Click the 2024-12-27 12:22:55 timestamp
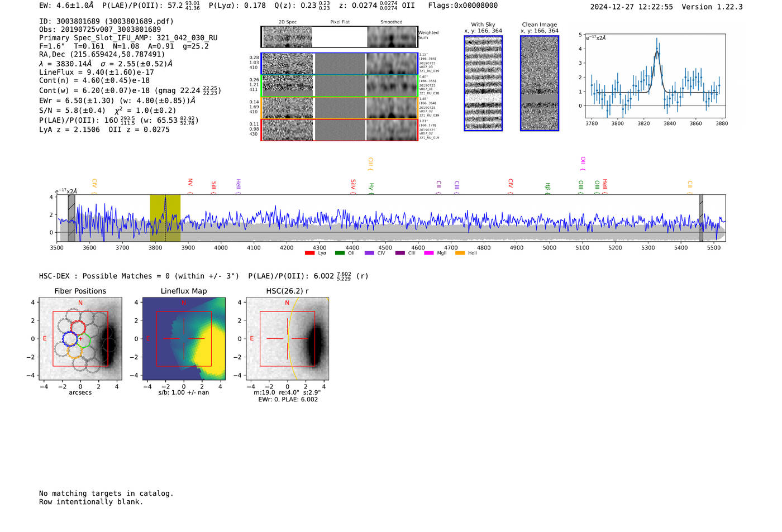Screen dimensions: 782x532 click(632, 7)
